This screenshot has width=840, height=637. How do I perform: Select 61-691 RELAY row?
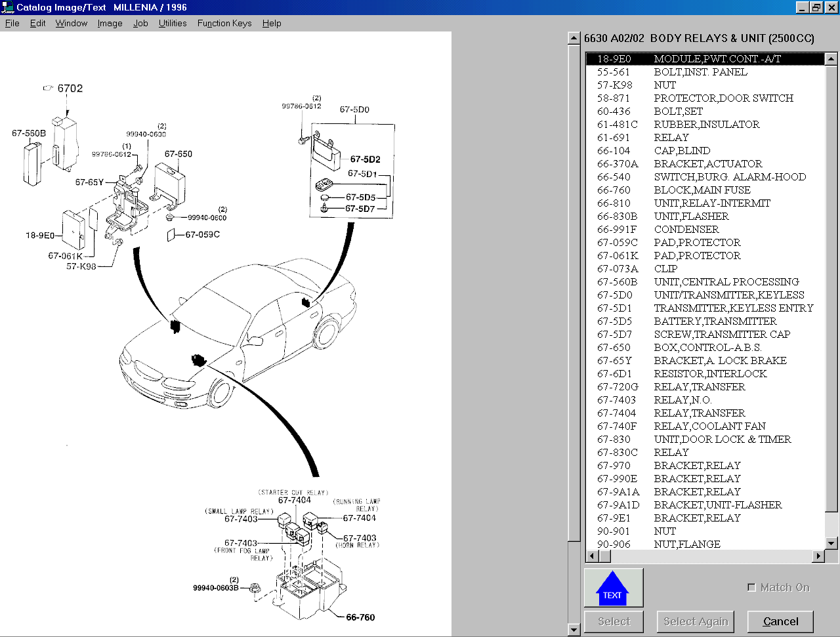click(x=705, y=137)
